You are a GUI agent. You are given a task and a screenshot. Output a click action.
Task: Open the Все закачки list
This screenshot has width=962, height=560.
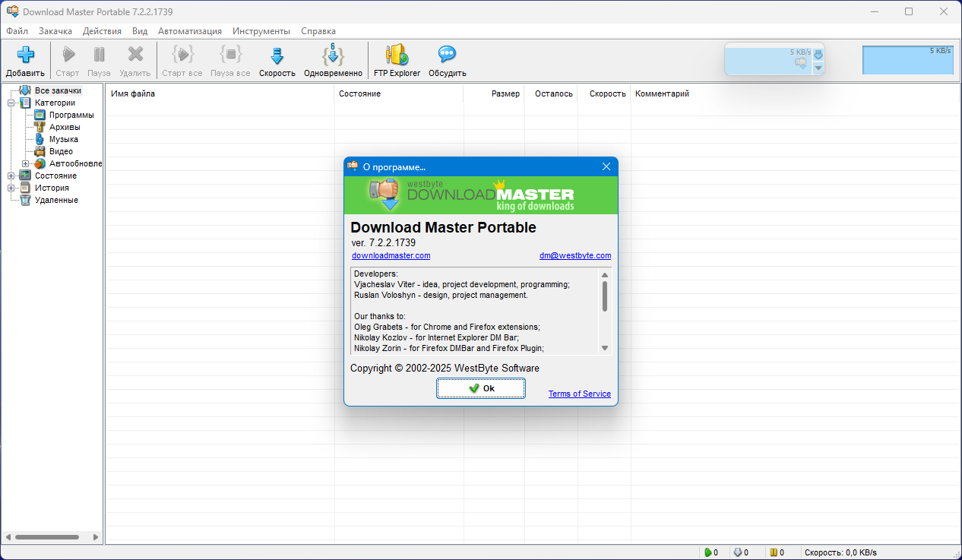57,90
